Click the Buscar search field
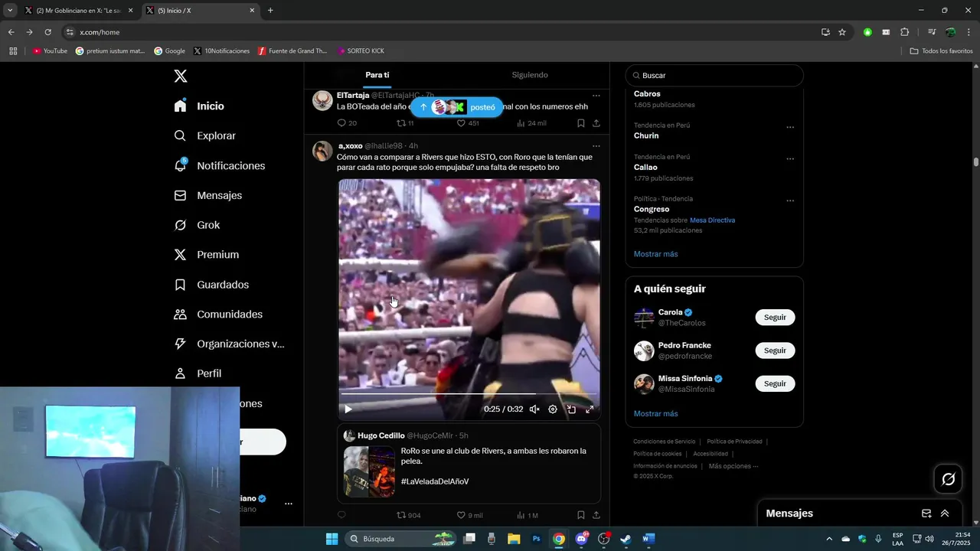This screenshot has height=551, width=980. (714, 76)
